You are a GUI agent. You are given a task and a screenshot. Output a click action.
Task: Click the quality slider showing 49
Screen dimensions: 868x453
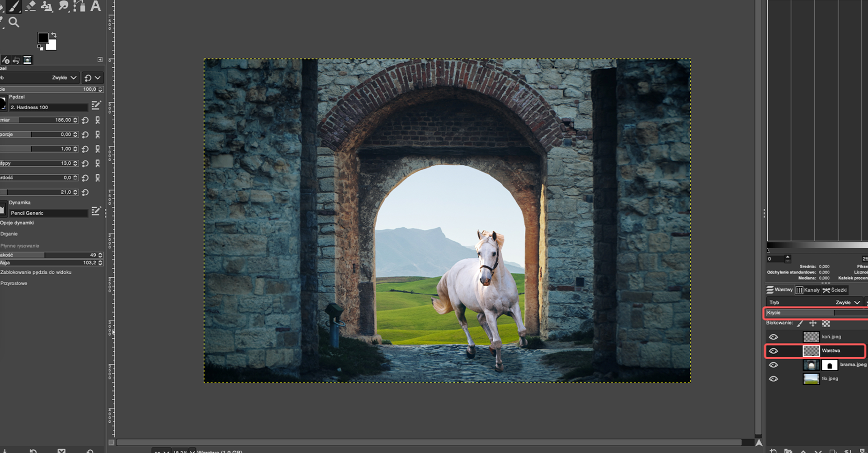click(x=52, y=255)
